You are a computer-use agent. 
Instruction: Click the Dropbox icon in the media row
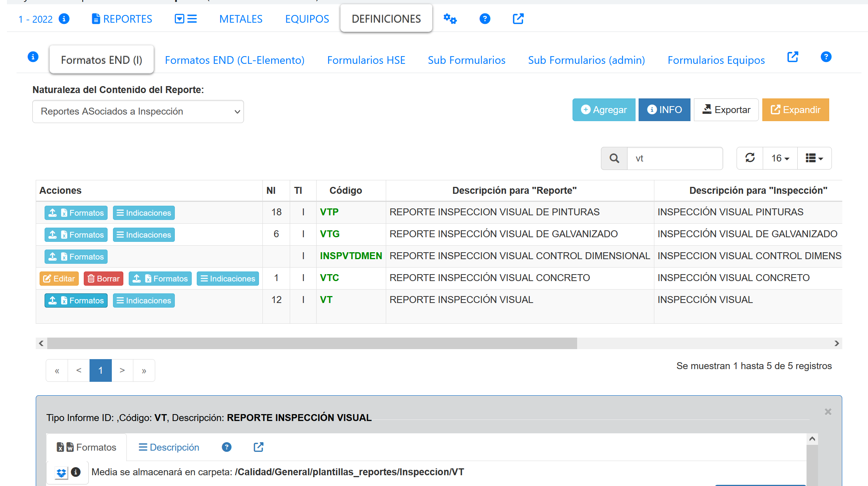[x=61, y=473]
